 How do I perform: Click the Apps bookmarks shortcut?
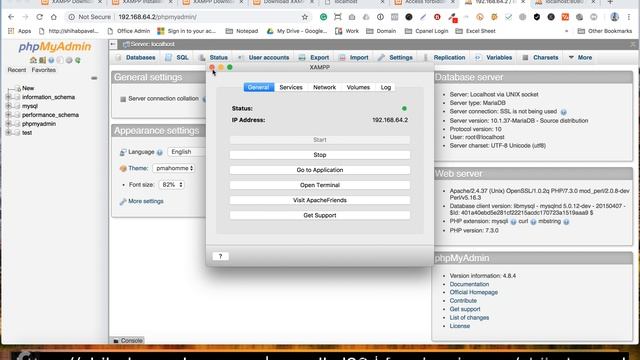pos(19,31)
